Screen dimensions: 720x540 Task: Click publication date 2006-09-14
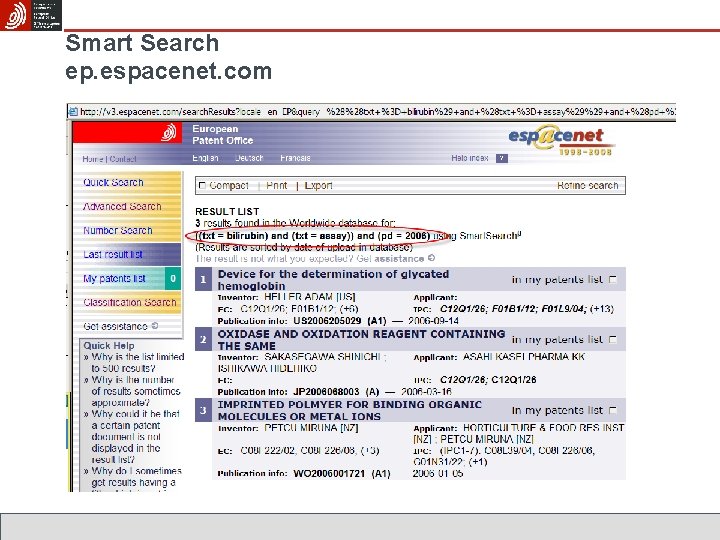click(433, 321)
